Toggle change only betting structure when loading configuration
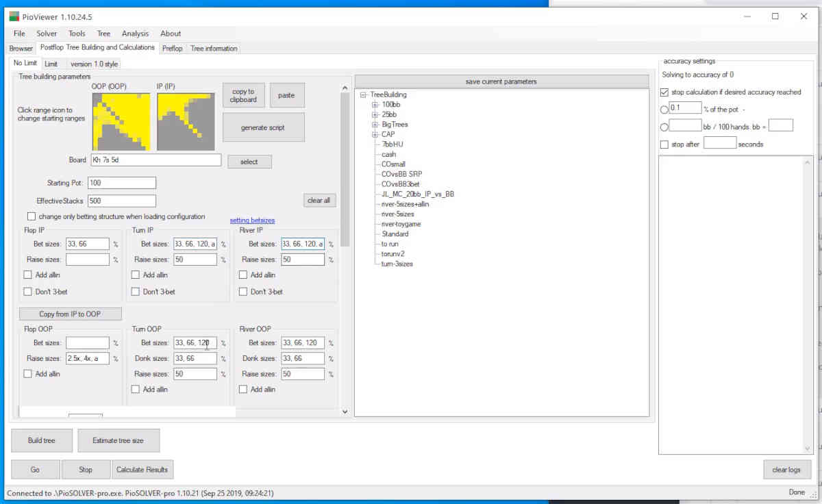Image resolution: width=822 pixels, height=504 pixels. (x=31, y=216)
